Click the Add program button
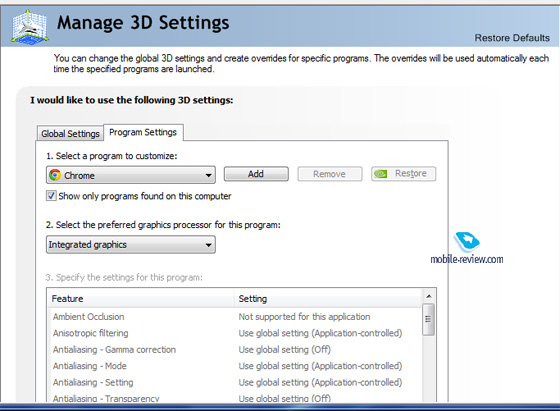 256,174
